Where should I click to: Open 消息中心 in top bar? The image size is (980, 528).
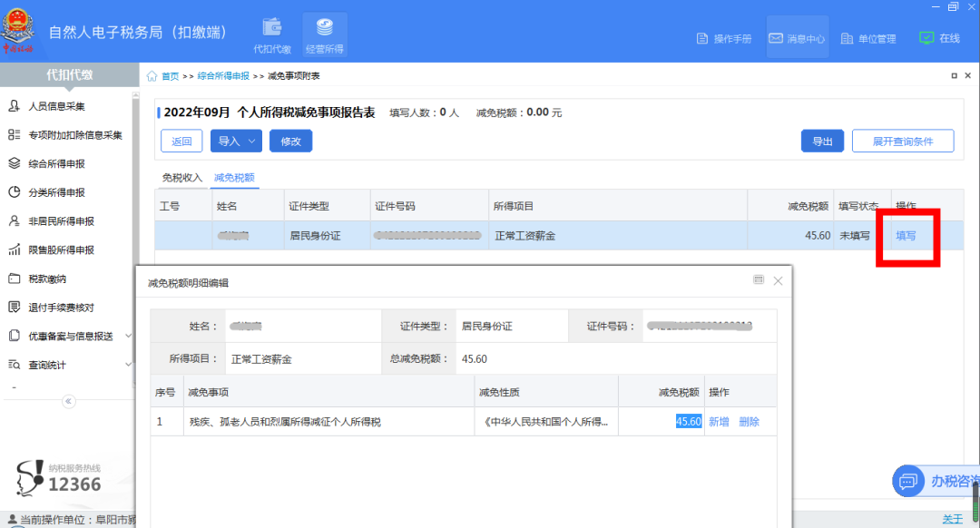tap(797, 39)
